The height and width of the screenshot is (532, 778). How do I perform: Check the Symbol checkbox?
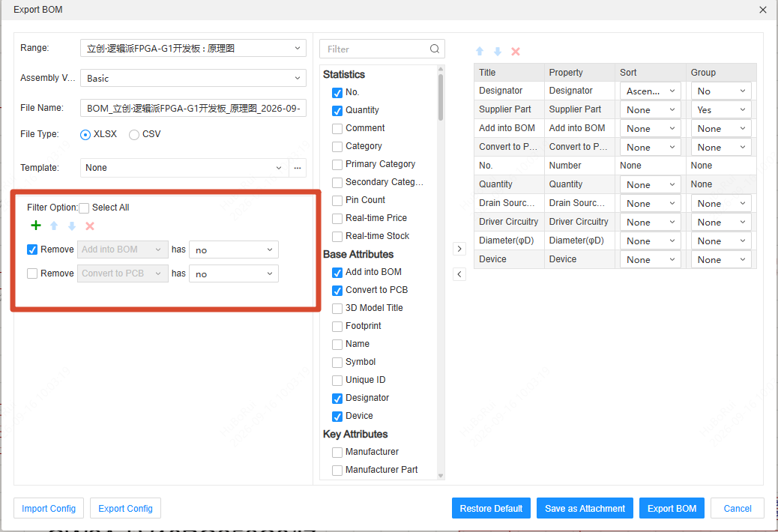[337, 363]
